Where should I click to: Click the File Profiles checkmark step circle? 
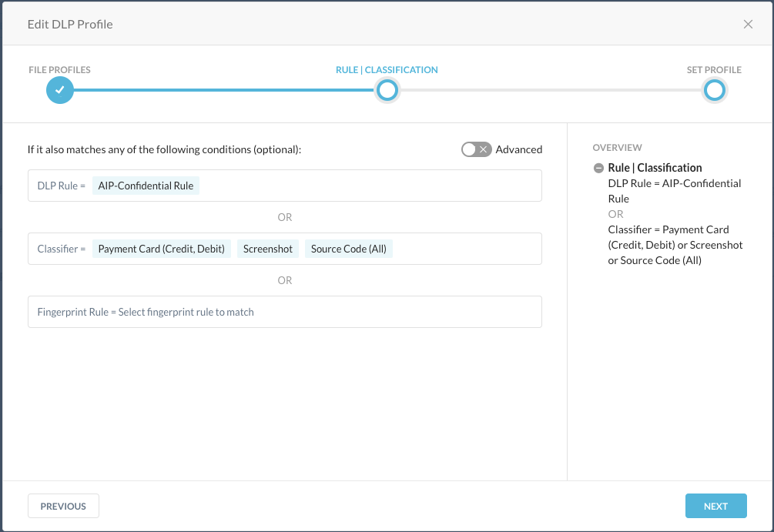click(x=59, y=90)
